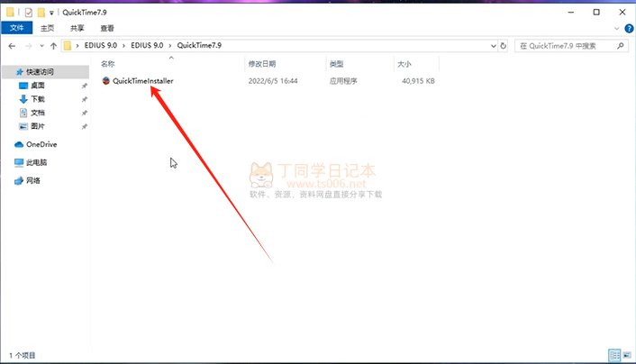Click the 40,915 KB size cell
Screen dimensions: 636x364
418,81
